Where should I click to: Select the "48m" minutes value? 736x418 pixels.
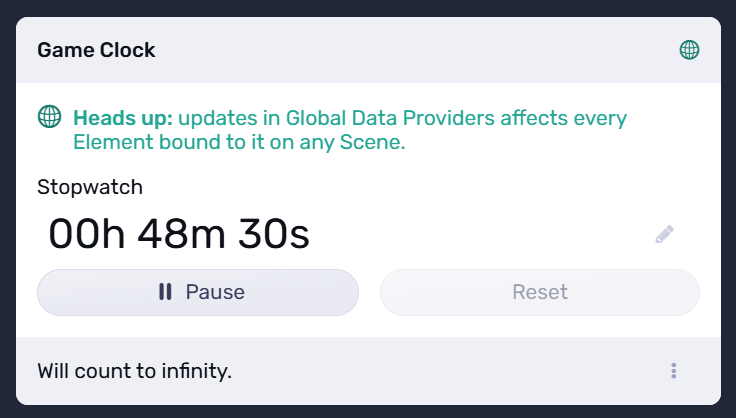point(182,234)
